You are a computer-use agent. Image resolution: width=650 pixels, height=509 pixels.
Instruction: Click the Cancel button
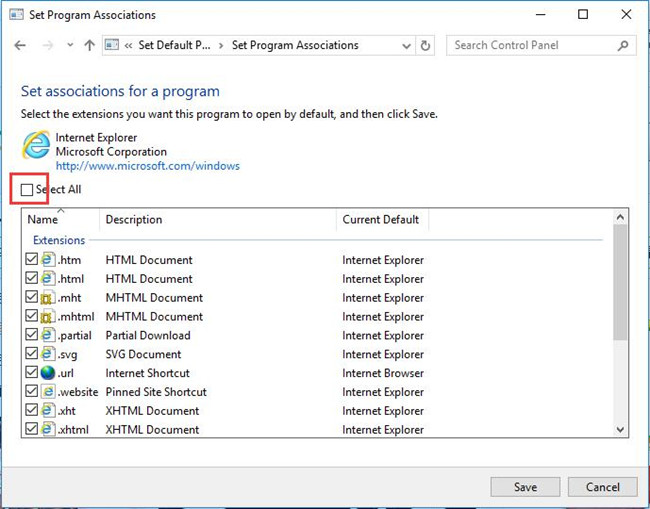tap(603, 487)
